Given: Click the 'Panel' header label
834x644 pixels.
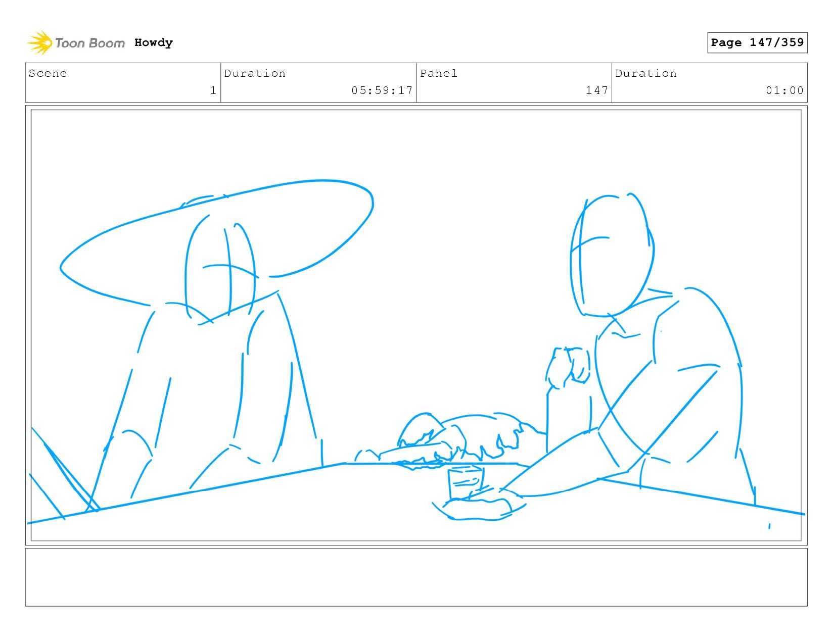Looking at the screenshot, I should coord(439,73).
